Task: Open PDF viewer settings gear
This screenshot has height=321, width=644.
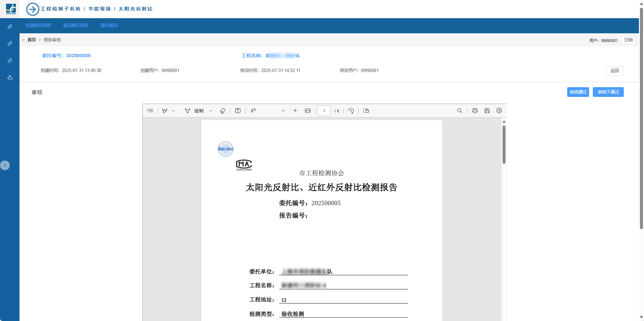Action: click(x=499, y=110)
